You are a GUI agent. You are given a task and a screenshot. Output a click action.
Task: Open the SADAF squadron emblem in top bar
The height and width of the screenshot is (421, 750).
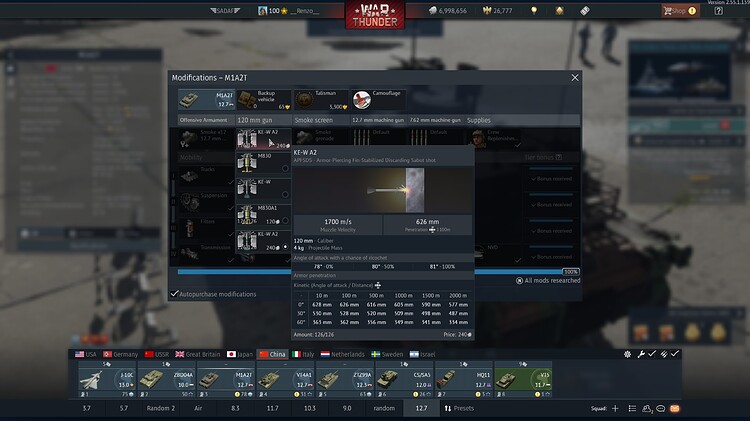pos(225,11)
